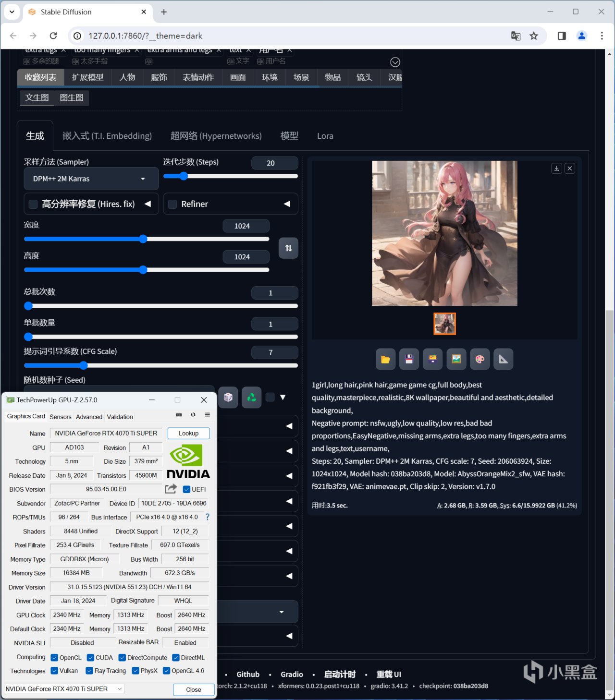The image size is (615, 700).
Task: Open the Chrome profile icon
Action: pos(582,36)
